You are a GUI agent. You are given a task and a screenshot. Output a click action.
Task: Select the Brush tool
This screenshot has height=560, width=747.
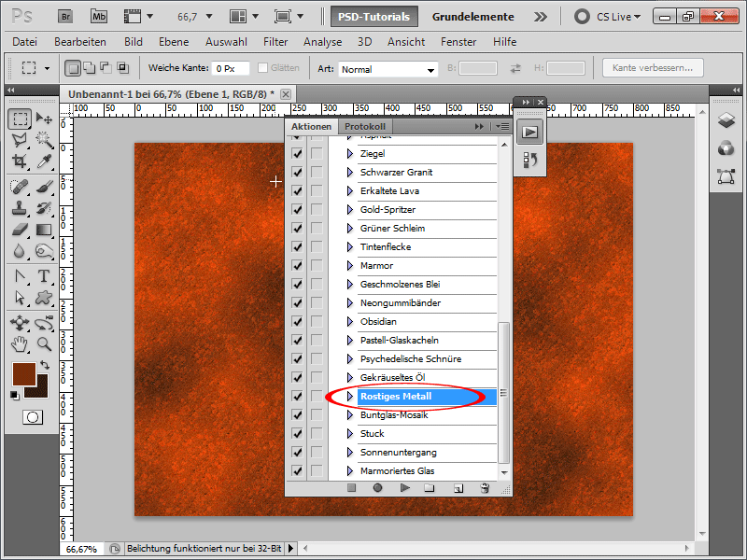click(44, 187)
